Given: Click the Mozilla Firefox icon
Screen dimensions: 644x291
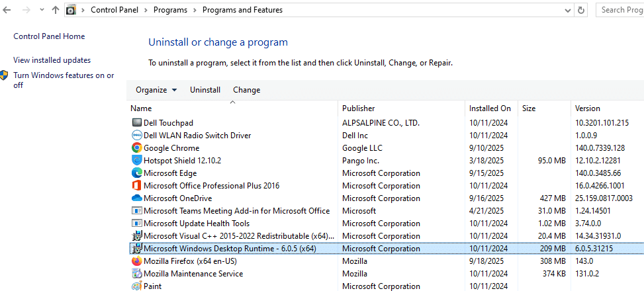Looking at the screenshot, I should [x=137, y=261].
